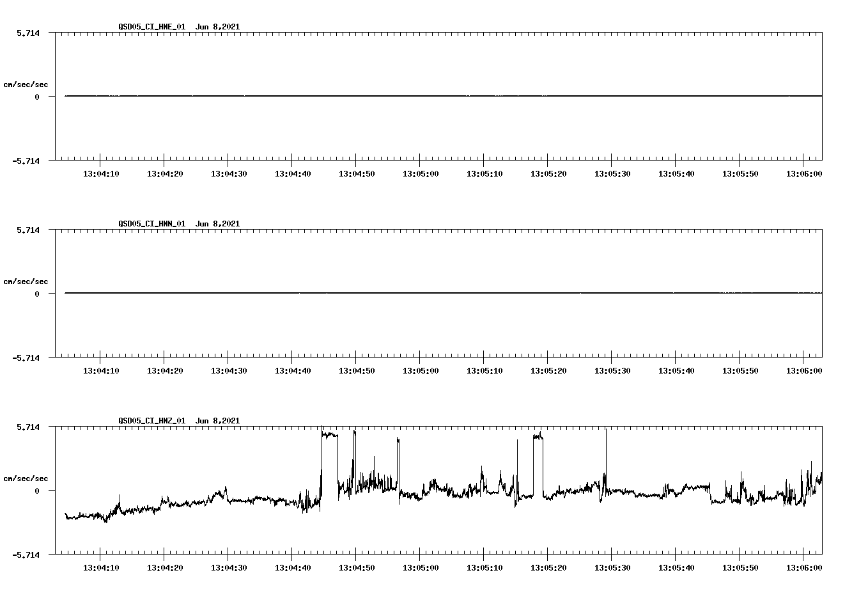Click 13:04:20 time label under HNN plot

165,371
